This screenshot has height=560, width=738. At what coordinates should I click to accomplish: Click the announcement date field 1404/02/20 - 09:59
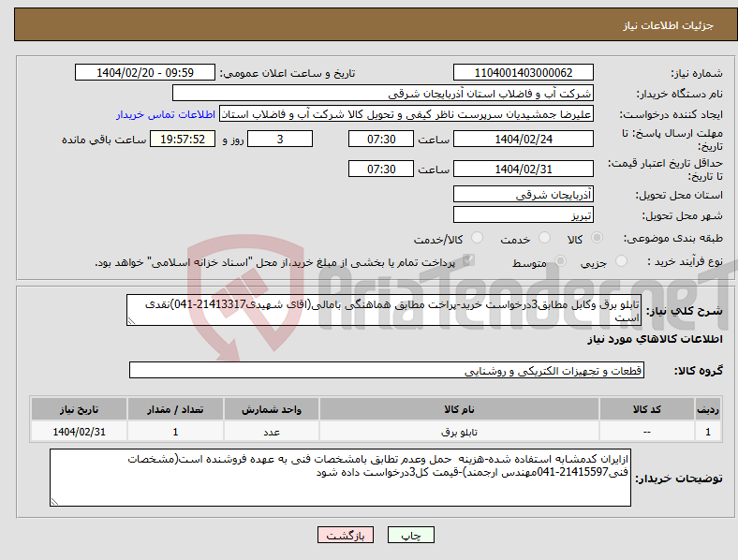145,72
